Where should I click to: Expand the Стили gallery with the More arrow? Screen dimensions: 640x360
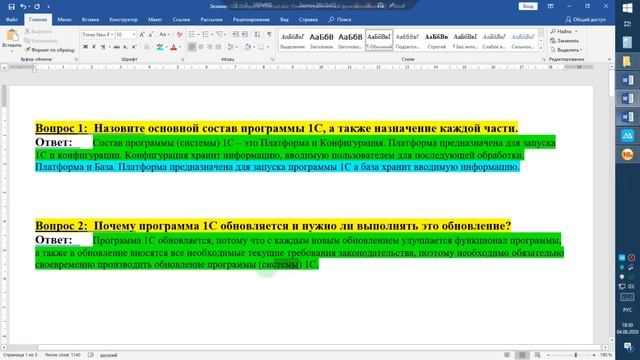541,49
